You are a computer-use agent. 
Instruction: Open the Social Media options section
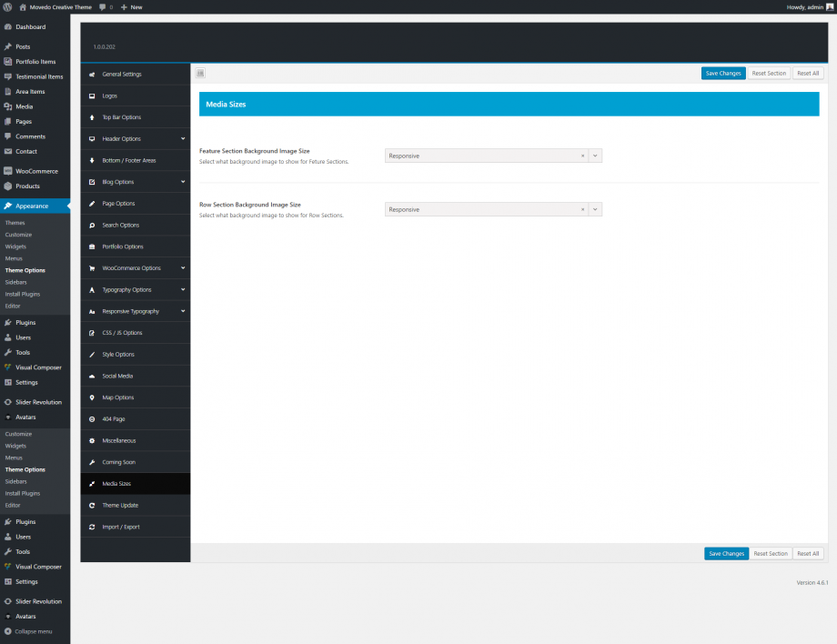point(117,376)
